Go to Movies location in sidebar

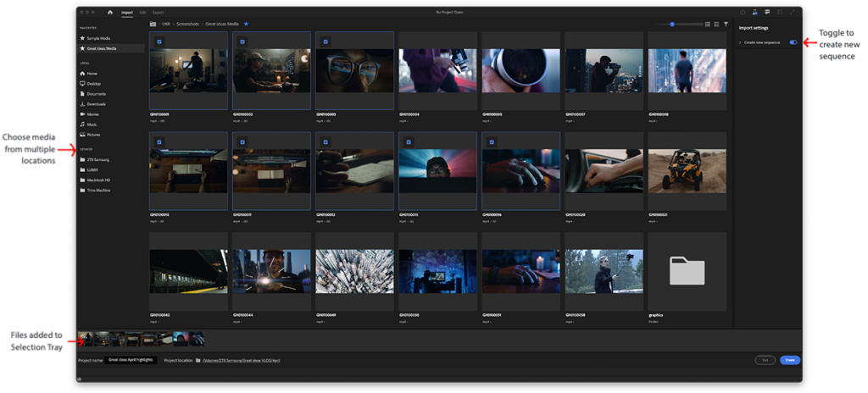pyautogui.click(x=90, y=114)
